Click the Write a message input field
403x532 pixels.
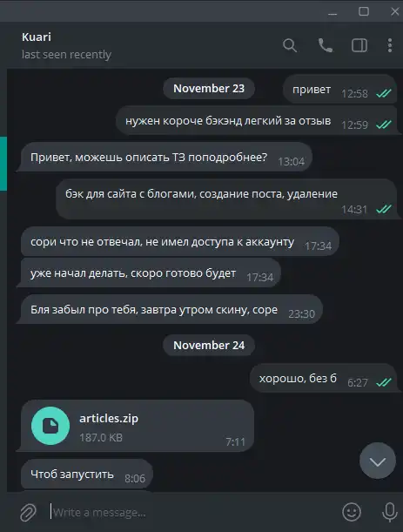(x=193, y=512)
